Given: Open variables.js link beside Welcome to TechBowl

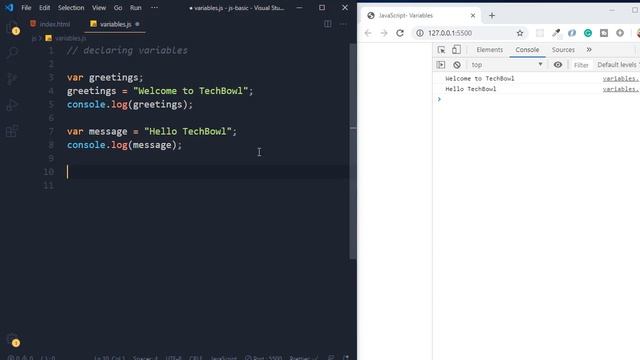Looking at the screenshot, I should (621, 78).
